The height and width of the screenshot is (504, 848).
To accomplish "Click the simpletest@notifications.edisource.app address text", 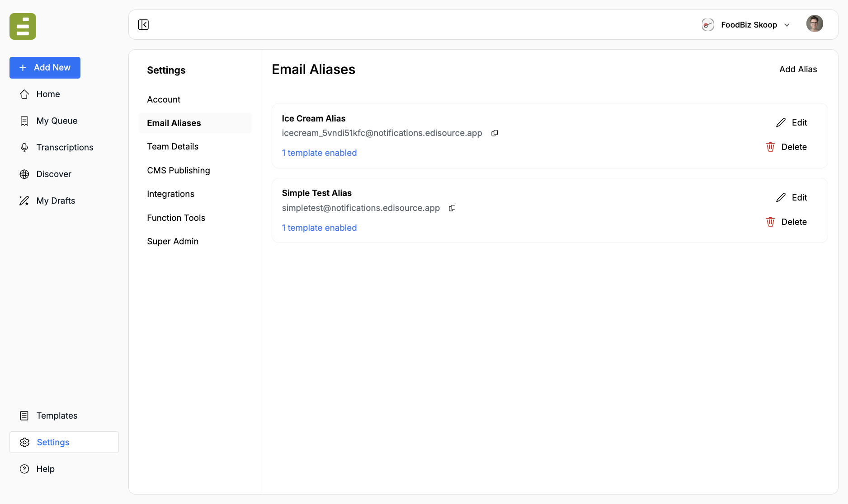I will pyautogui.click(x=361, y=208).
